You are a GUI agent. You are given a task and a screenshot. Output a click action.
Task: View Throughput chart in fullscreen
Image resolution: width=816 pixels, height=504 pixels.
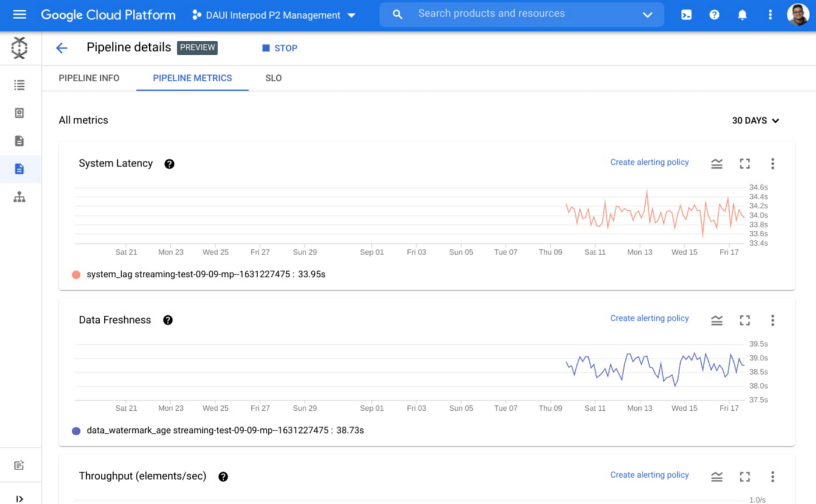point(744,477)
